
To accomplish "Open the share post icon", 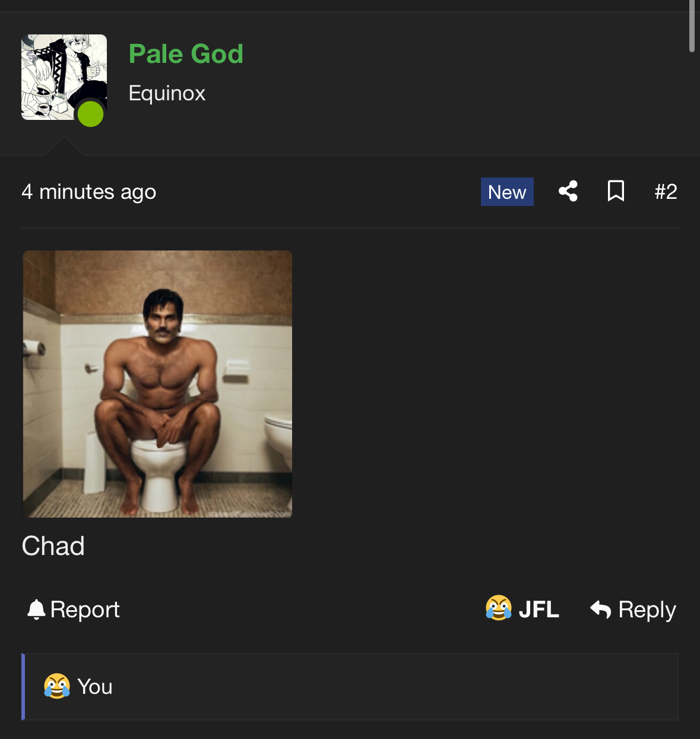I will coord(568,191).
